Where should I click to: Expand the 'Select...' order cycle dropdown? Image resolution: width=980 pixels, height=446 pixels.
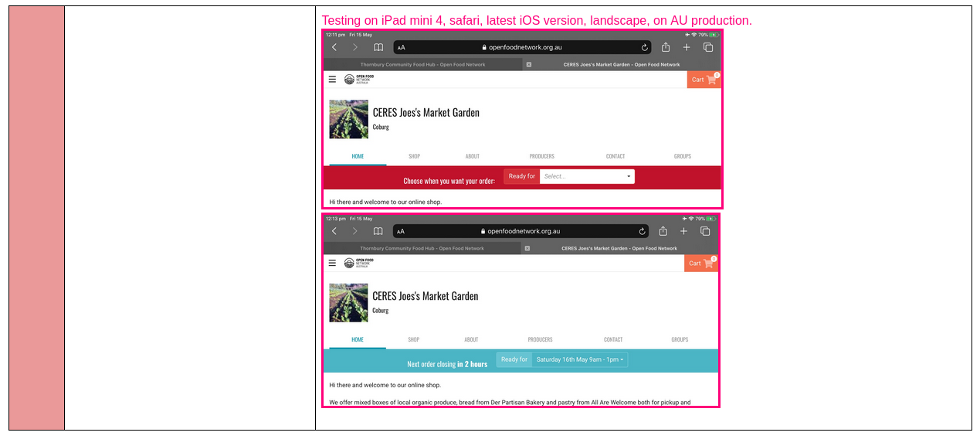[x=587, y=176]
